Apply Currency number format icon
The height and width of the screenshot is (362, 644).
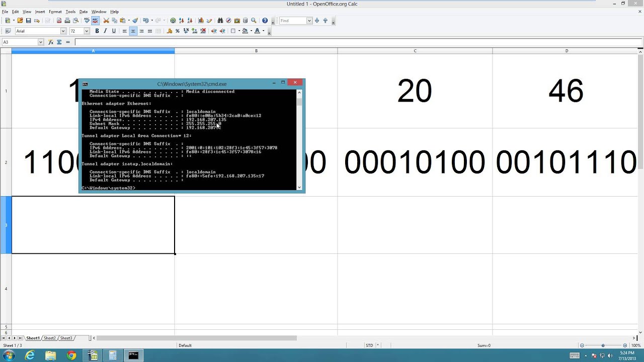click(x=169, y=31)
